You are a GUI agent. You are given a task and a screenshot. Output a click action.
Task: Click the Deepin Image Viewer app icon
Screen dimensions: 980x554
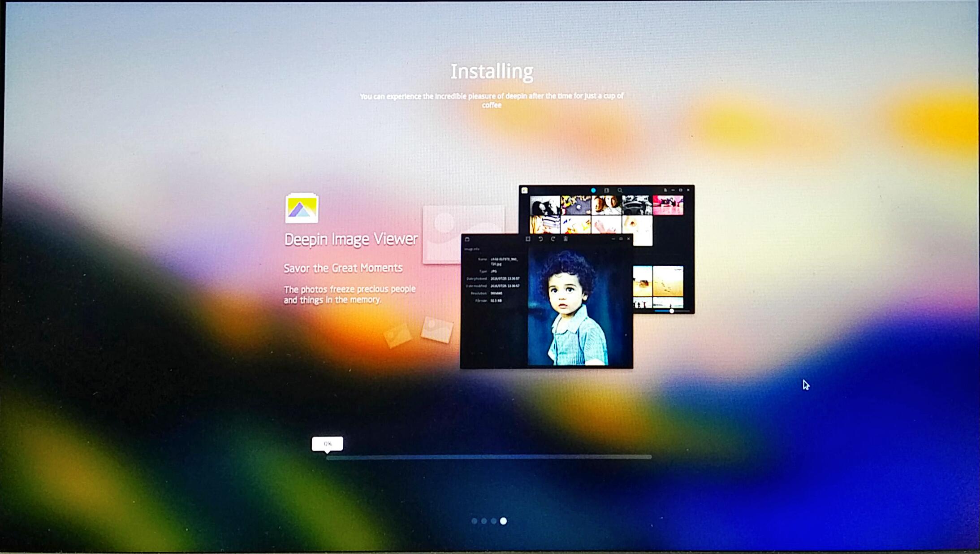click(302, 208)
